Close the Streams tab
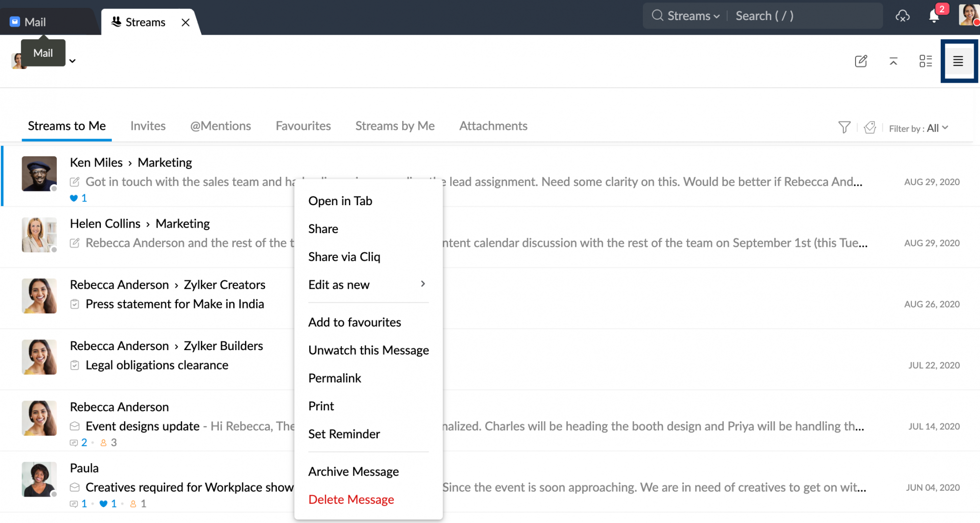The image size is (980, 523). (x=186, y=23)
